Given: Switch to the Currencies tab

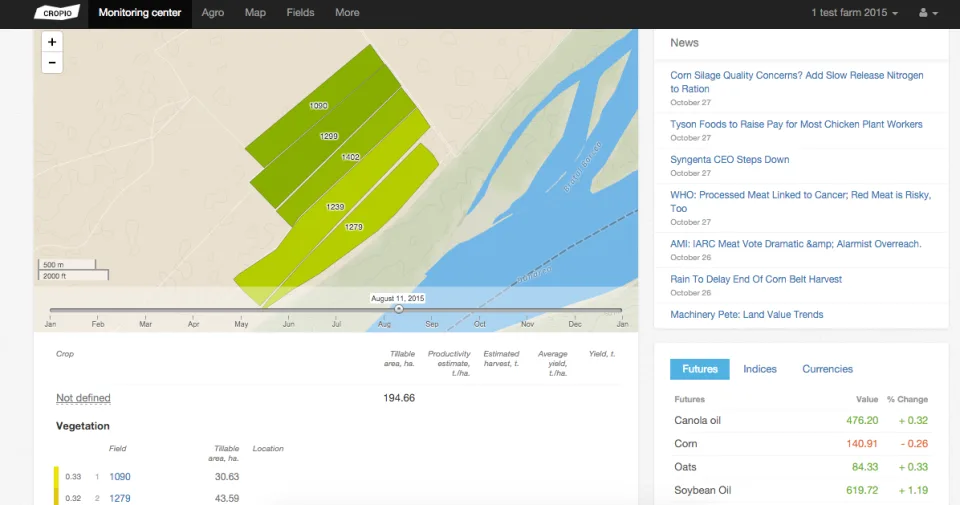Looking at the screenshot, I should tap(827, 369).
